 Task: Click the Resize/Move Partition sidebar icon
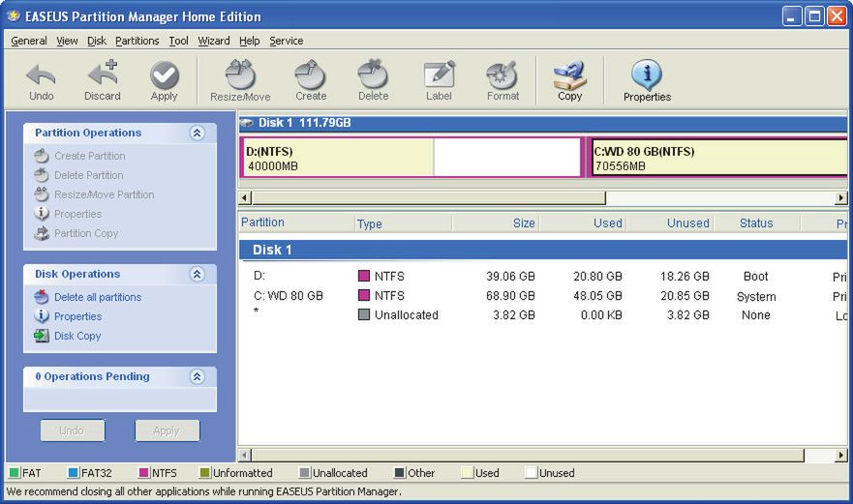point(42,194)
